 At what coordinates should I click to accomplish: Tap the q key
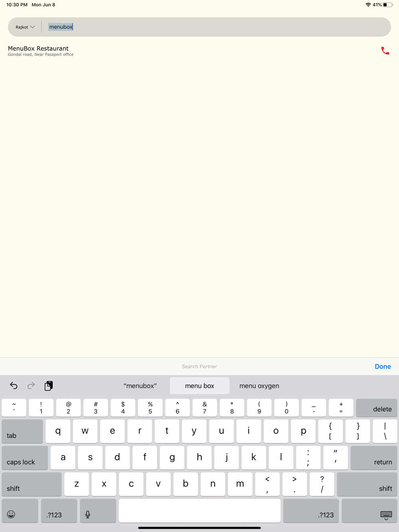pos(58,431)
